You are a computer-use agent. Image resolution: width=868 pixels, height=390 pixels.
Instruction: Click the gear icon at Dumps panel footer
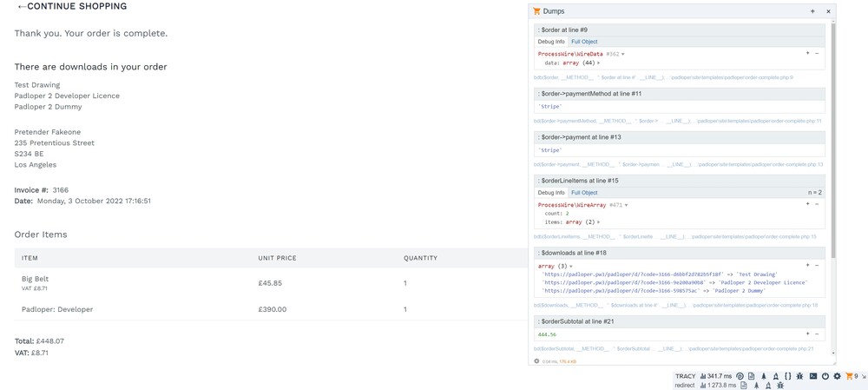point(536,360)
